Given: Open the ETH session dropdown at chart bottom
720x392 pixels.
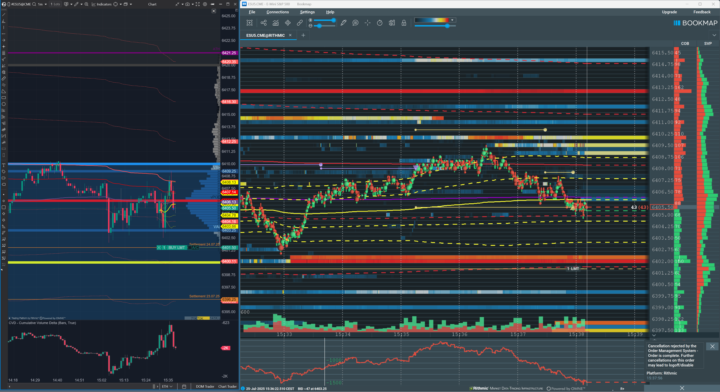Looking at the screenshot, I should [167, 386].
